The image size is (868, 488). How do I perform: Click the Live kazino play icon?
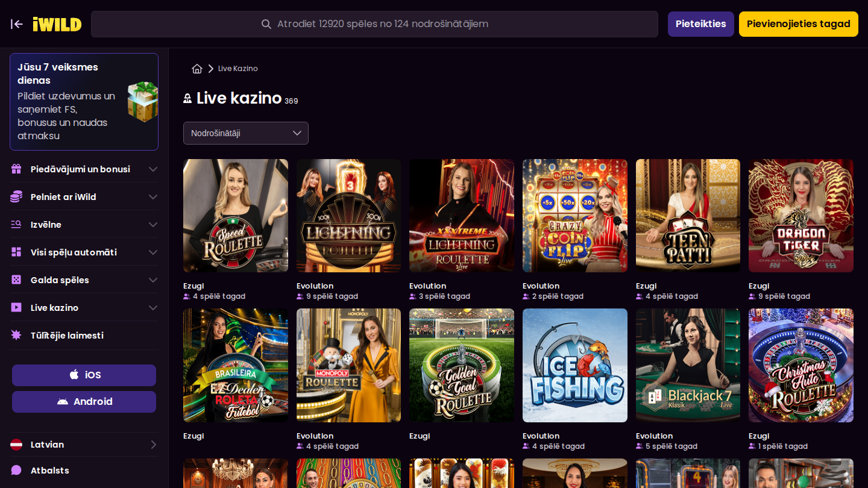tap(16, 308)
